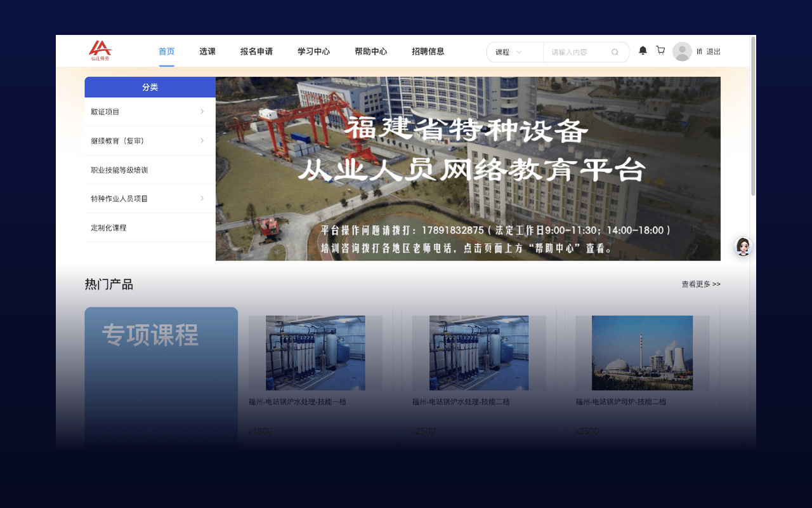Expand the 取证项目 category arrow

point(202,112)
